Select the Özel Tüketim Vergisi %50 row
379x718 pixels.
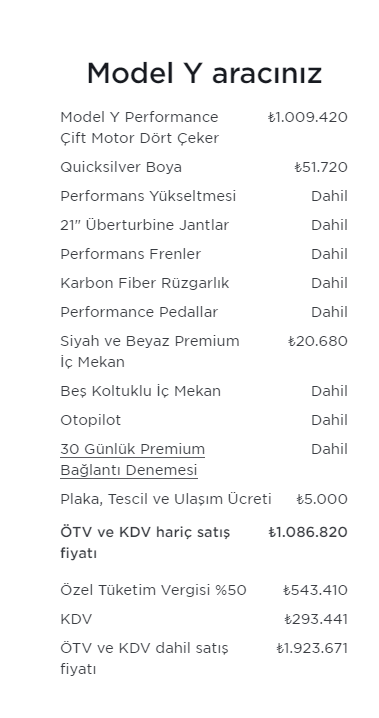tap(204, 590)
